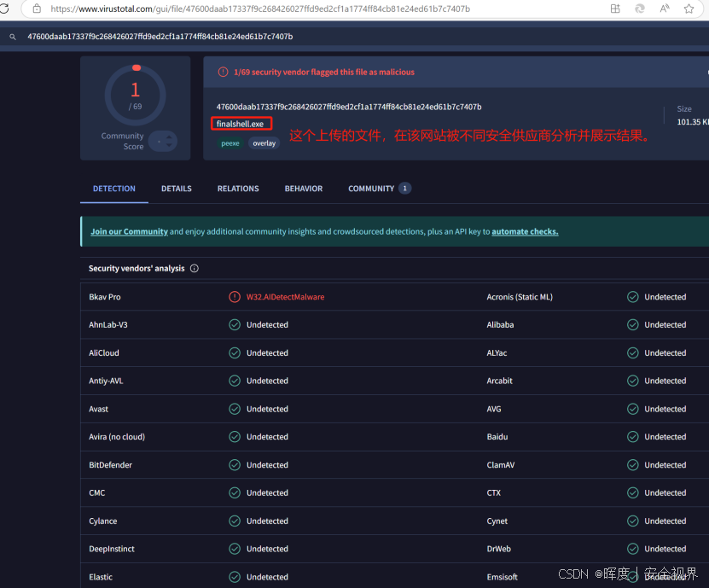Click Baidu undetected check icon

click(633, 437)
